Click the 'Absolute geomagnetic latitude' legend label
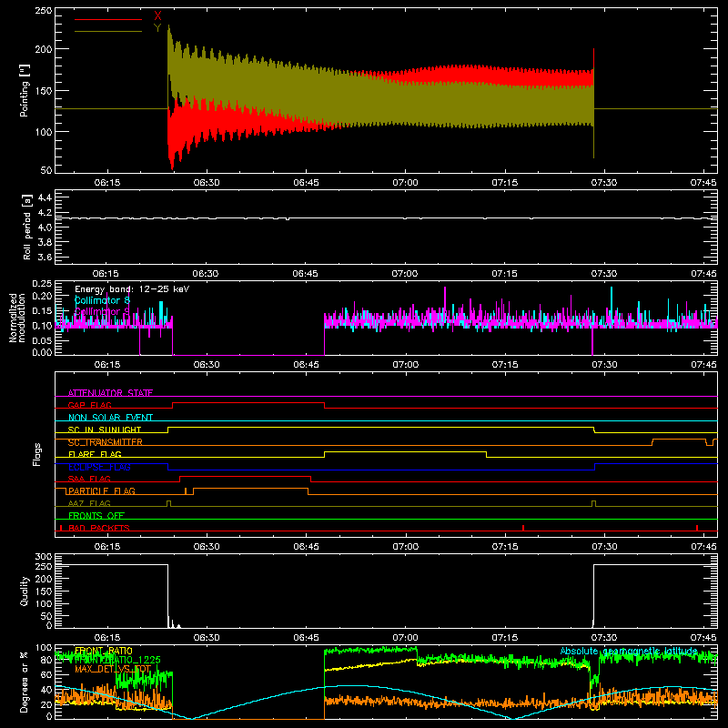This screenshot has width=728, height=728. click(x=629, y=651)
